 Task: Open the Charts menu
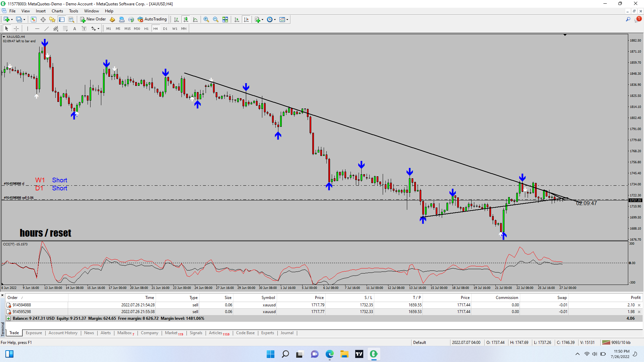[57, 11]
